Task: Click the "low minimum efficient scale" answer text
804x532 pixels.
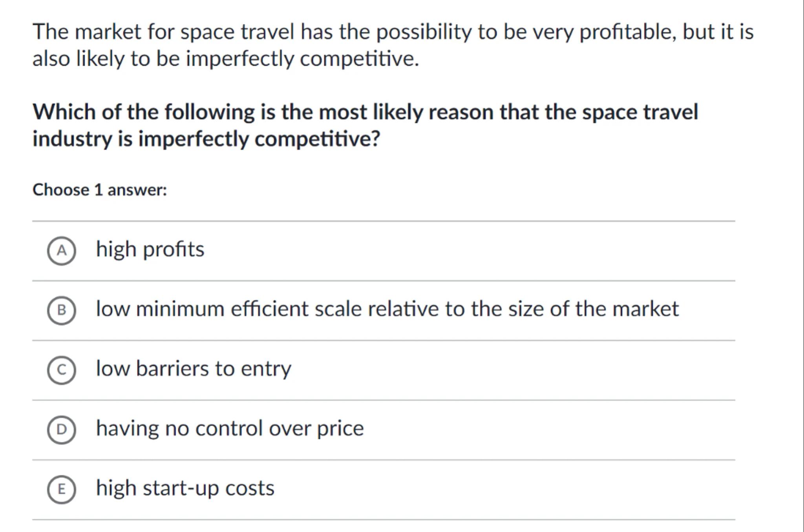Action: coord(387,309)
